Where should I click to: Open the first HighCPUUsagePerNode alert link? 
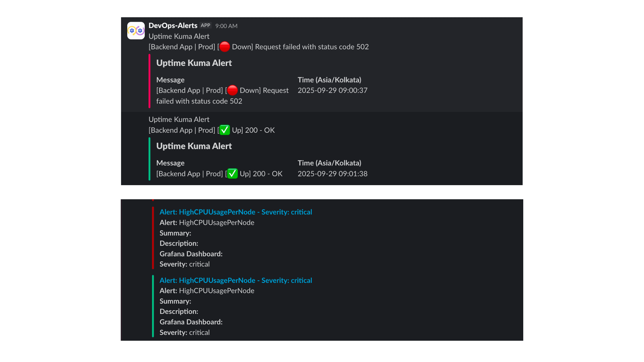[235, 212]
